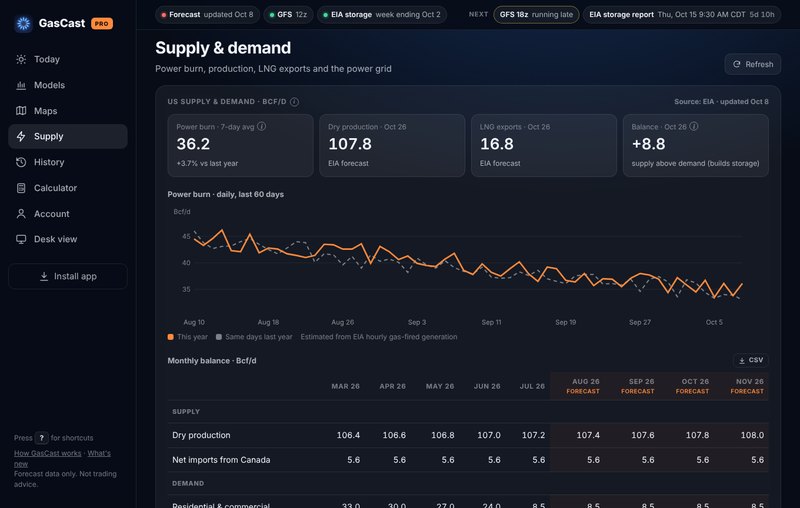This screenshot has width=800, height=508.
Task: Open Maps via its map icon
Action: 21,111
